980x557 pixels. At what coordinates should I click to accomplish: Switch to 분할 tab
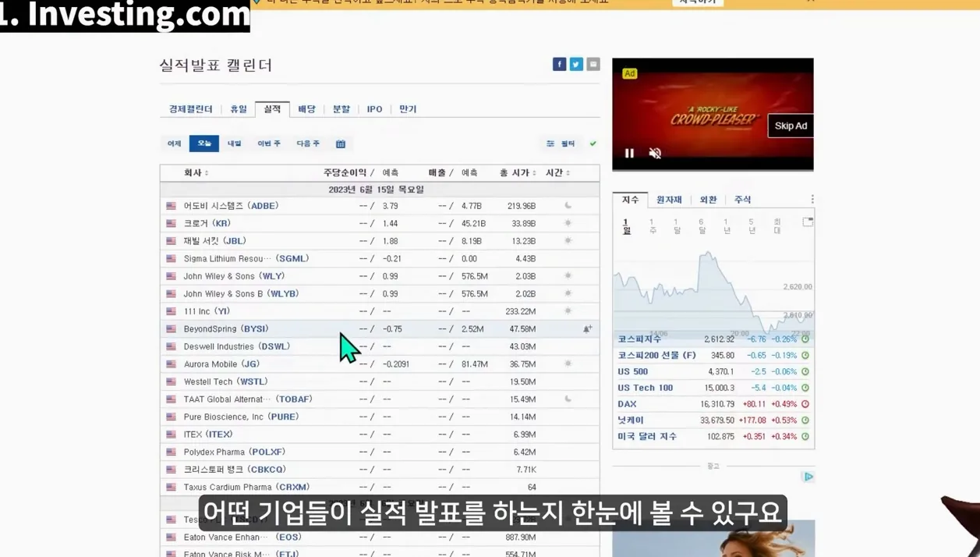[x=341, y=109]
